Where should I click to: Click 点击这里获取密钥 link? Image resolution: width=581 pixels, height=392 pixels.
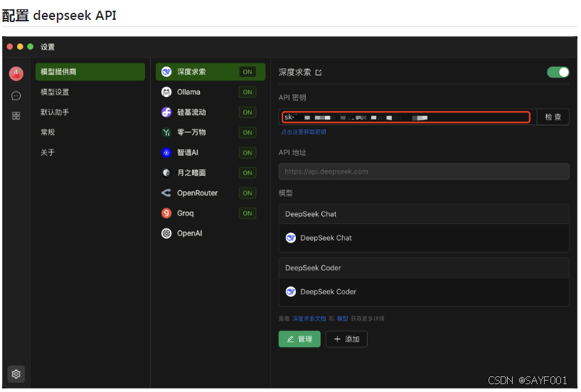(x=304, y=132)
